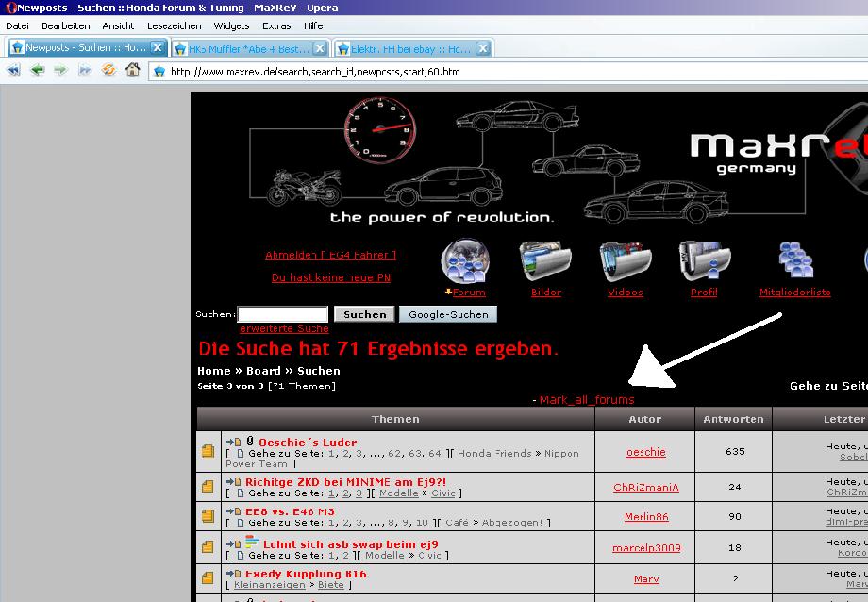Close the Elektr. FH bei ebay tab
The height and width of the screenshot is (602, 868).
click(483, 49)
